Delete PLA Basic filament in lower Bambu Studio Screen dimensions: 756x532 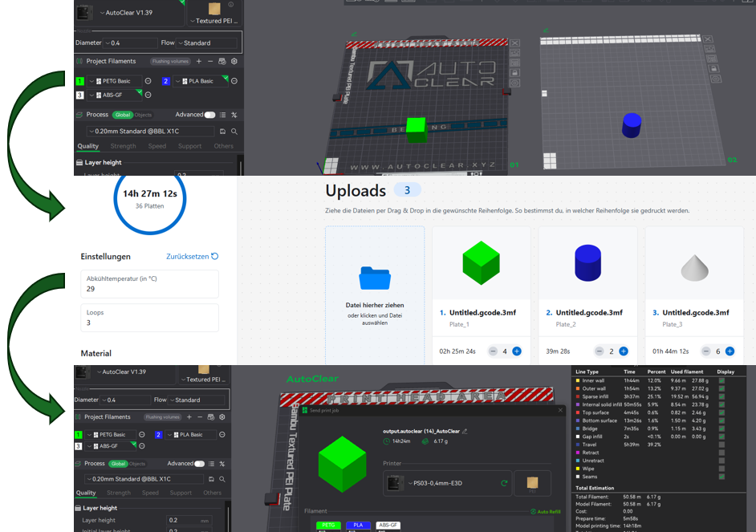pyautogui.click(x=222, y=435)
